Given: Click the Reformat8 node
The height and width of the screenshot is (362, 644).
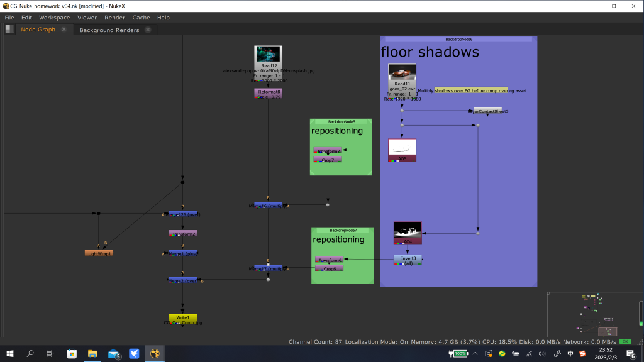Looking at the screenshot, I should coord(269,93).
